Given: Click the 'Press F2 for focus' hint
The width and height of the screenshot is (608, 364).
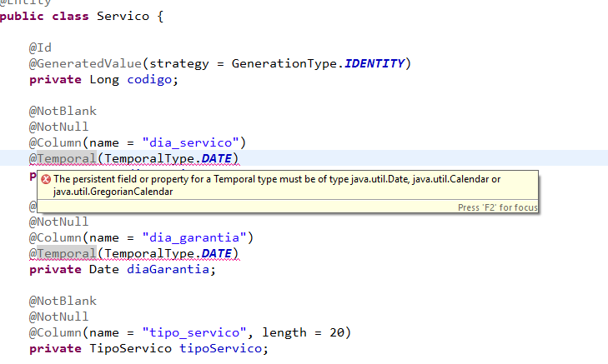Looking at the screenshot, I should (497, 207).
